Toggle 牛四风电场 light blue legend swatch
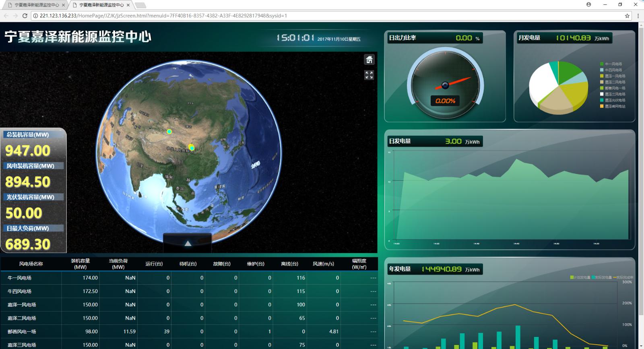644x349 pixels. click(602, 70)
